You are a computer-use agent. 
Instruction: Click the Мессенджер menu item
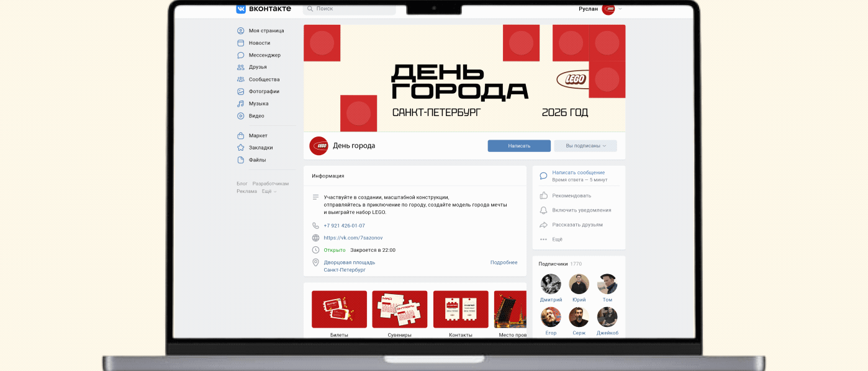(x=264, y=55)
